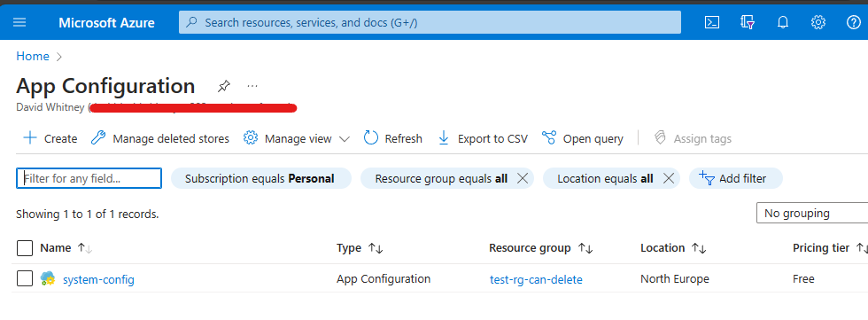Click the Free pricing tier cell
The width and height of the screenshot is (868, 320).
tap(803, 279)
